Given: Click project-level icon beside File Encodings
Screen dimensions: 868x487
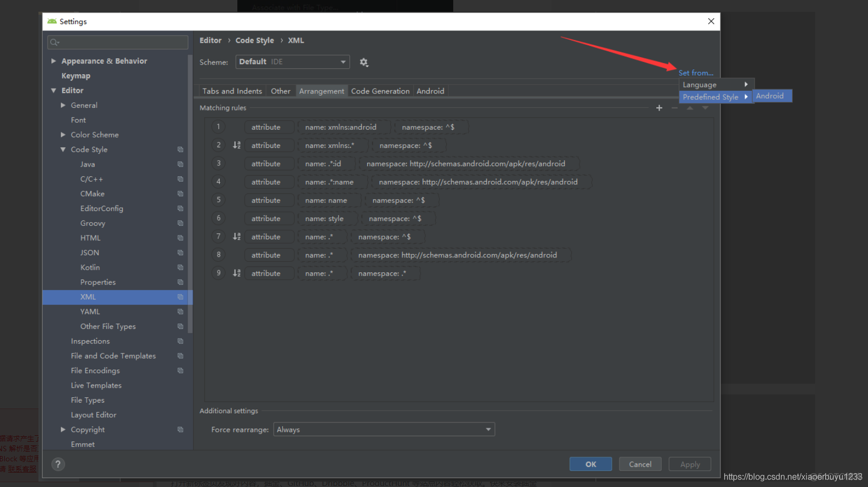Looking at the screenshot, I should [180, 371].
